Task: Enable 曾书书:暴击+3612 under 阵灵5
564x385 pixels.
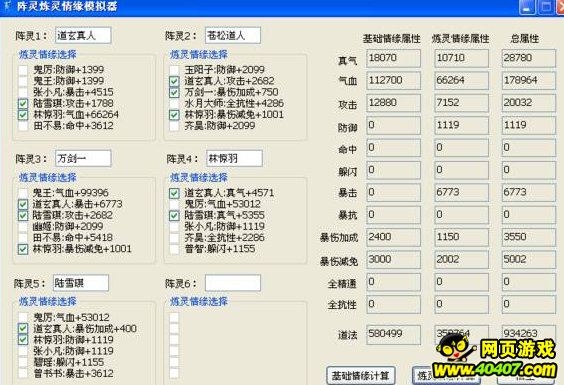Action: point(23,373)
